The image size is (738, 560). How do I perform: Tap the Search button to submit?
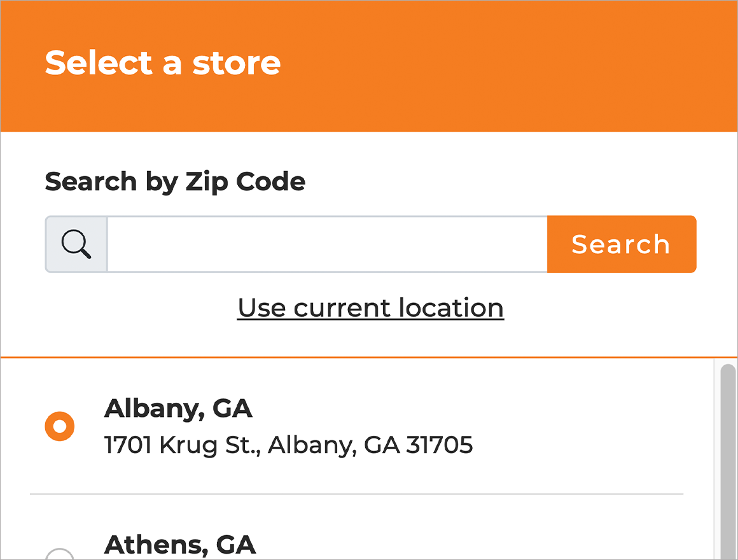pyautogui.click(x=621, y=244)
